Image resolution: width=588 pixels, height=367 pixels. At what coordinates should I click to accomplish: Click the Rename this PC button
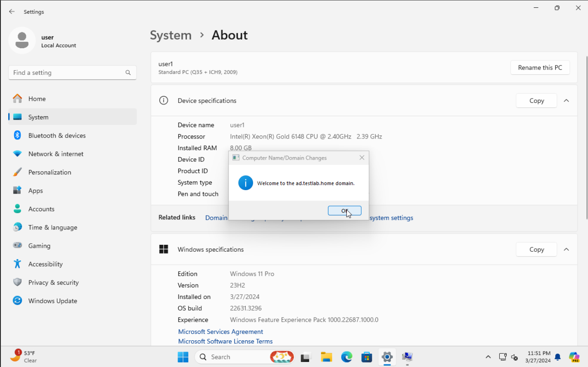pyautogui.click(x=540, y=68)
